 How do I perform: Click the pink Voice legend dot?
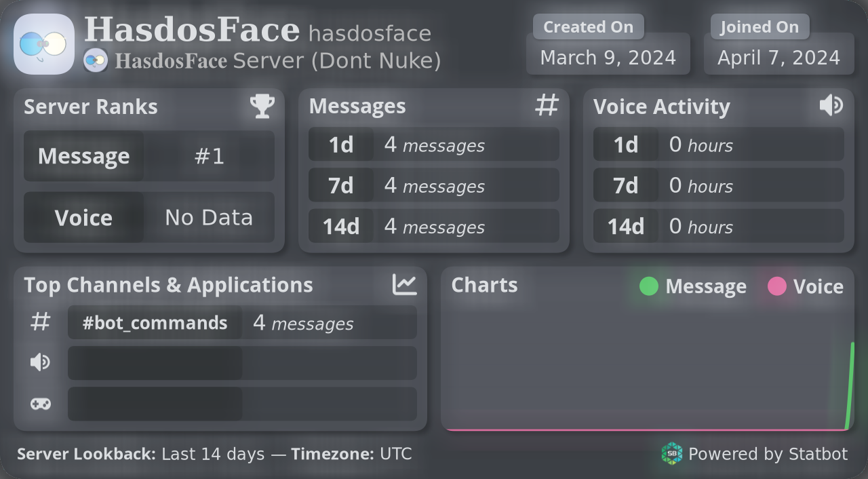click(x=777, y=286)
